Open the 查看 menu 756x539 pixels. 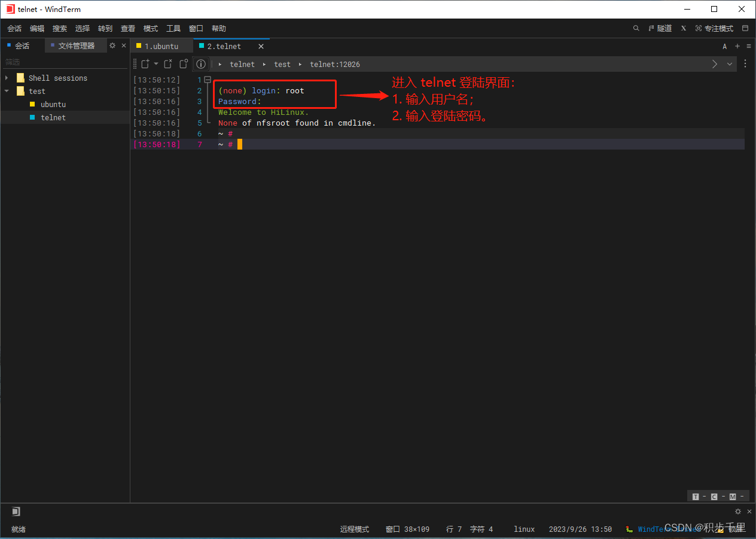(x=128, y=28)
